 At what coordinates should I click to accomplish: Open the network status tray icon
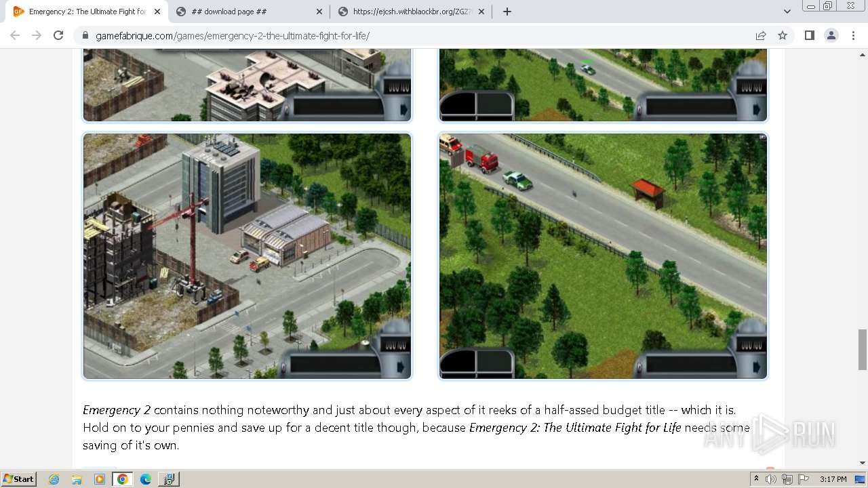(x=787, y=479)
